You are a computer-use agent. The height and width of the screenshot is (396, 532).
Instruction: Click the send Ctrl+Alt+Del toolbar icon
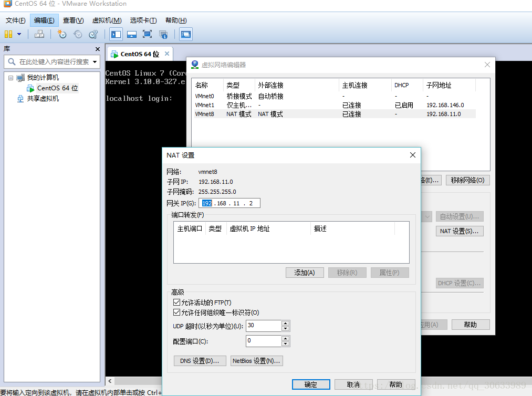click(x=39, y=34)
